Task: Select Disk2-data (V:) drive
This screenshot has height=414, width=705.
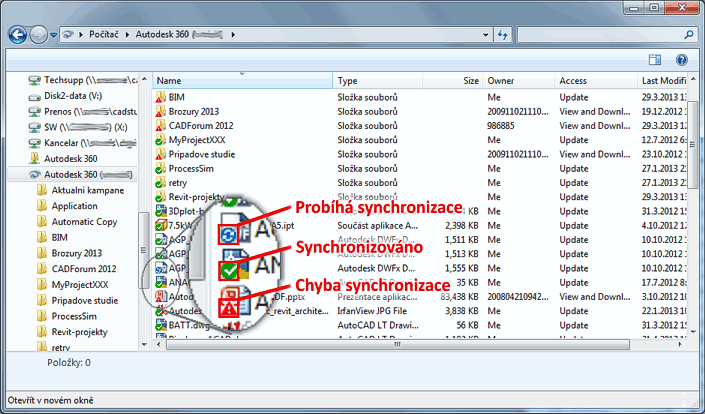Action: click(65, 96)
